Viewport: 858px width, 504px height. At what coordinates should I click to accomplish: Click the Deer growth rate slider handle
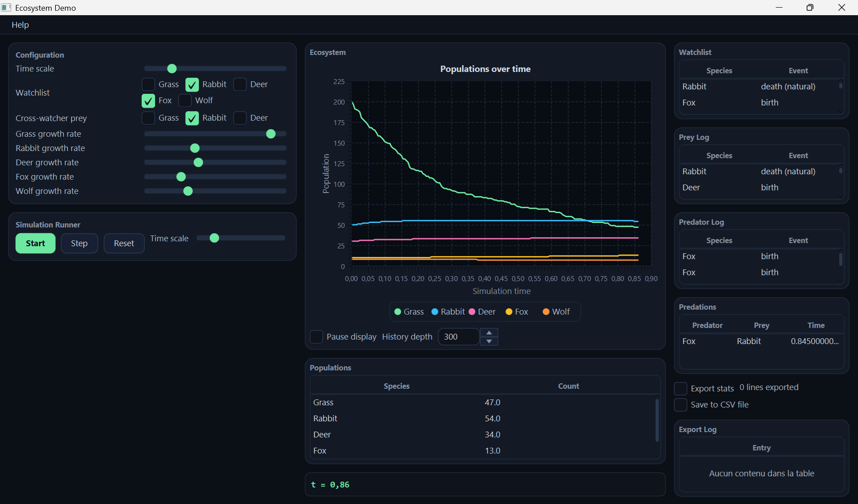tap(198, 163)
